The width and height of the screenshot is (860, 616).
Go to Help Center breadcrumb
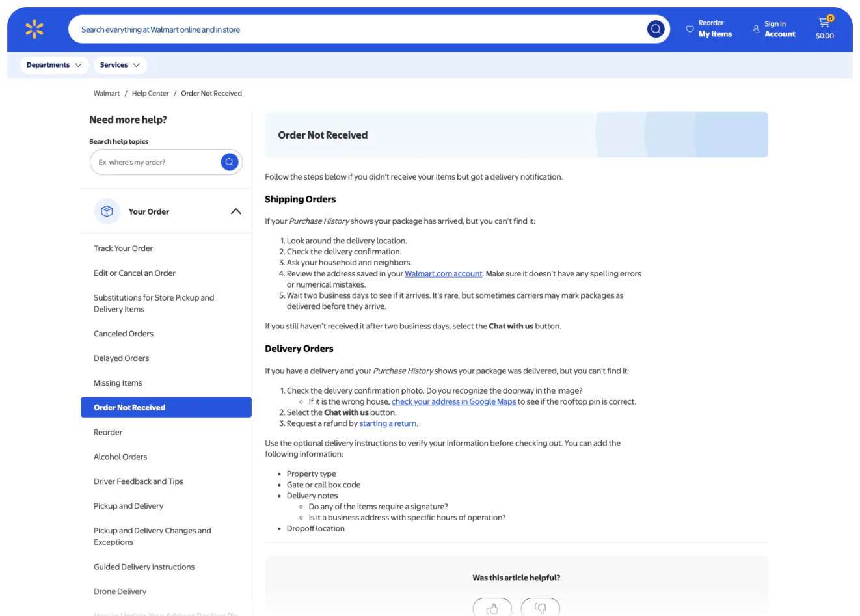pyautogui.click(x=150, y=94)
